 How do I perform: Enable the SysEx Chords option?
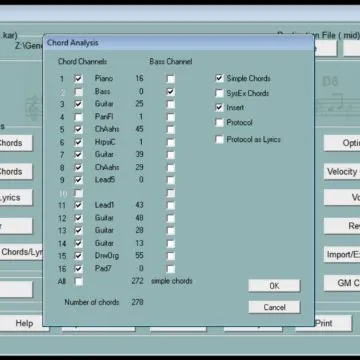pos(219,93)
